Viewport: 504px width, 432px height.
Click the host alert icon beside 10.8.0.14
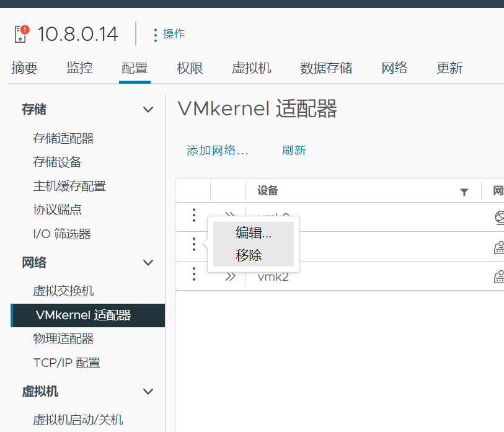coord(22,33)
